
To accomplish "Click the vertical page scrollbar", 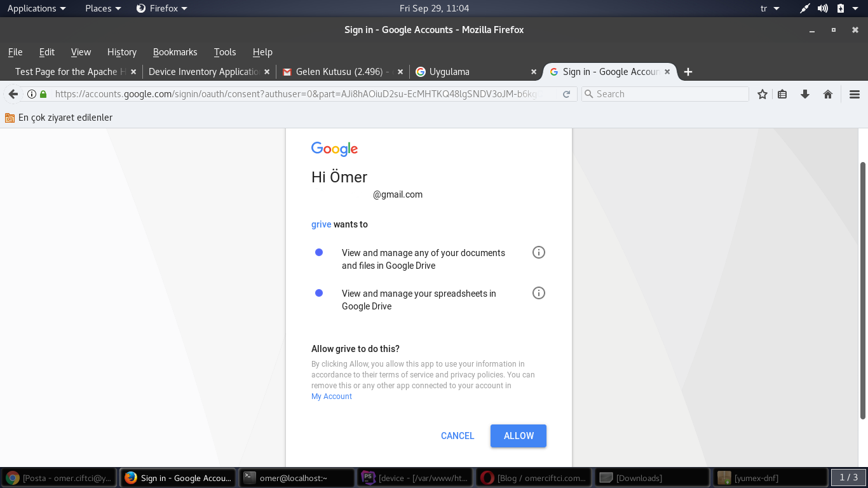I will 862,290.
